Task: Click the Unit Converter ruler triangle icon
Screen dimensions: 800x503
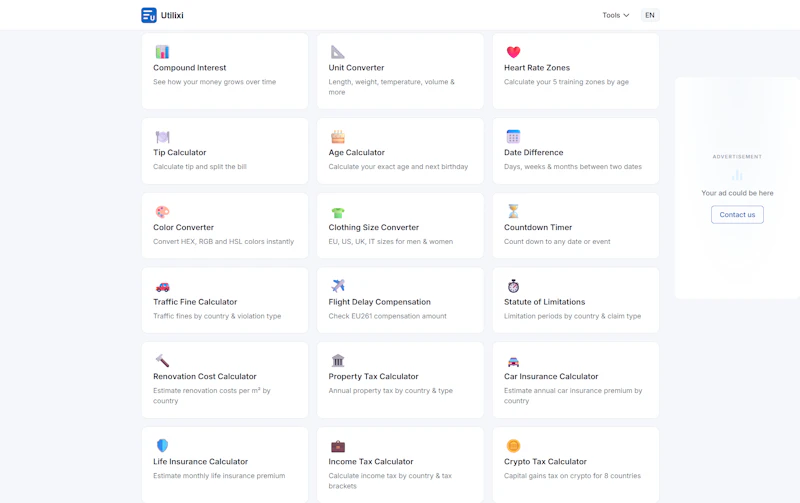Action: [337, 52]
